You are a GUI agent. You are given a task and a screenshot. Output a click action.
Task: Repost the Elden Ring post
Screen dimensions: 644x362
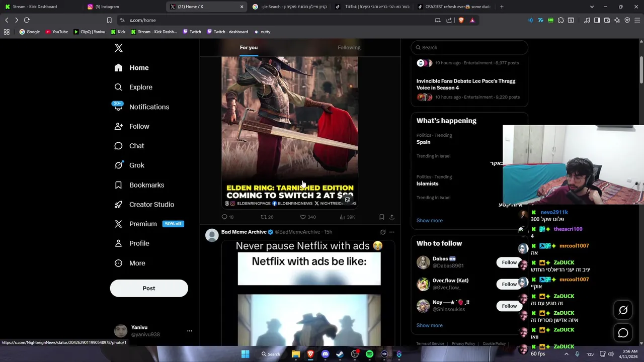[267, 217]
